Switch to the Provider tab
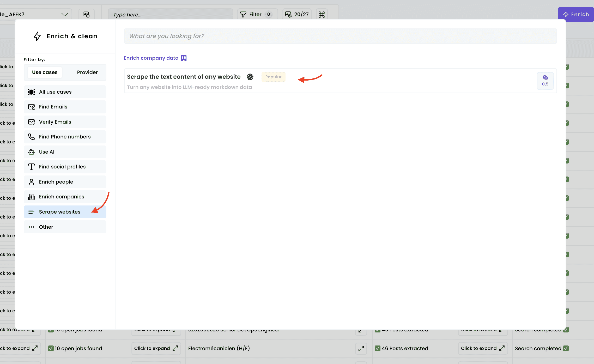The image size is (594, 364). [x=87, y=72]
